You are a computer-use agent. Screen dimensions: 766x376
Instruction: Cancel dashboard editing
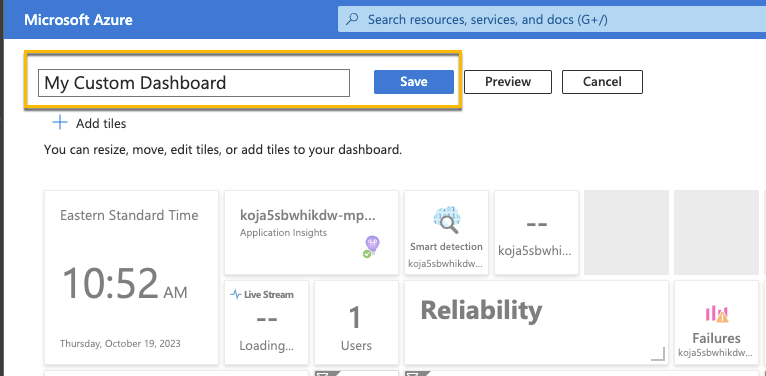(x=602, y=82)
